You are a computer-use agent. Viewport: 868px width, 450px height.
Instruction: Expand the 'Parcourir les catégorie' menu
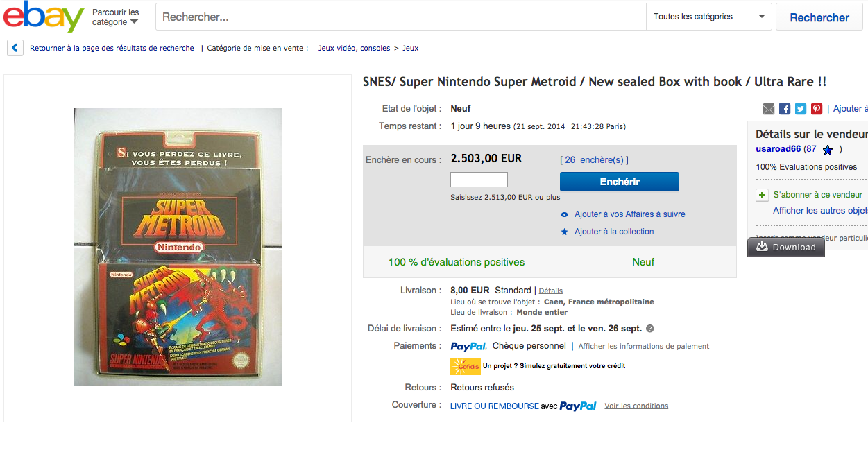pos(116,17)
